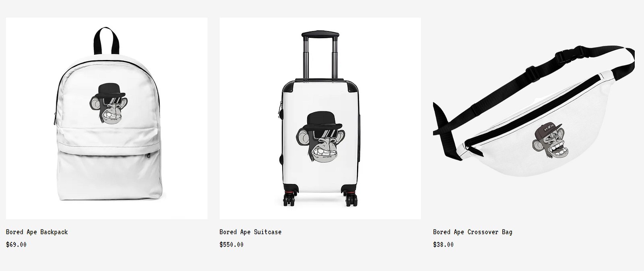Screen dimensions: 644x271
Task: Click the ape face logo on the backpack
Action: (x=108, y=103)
